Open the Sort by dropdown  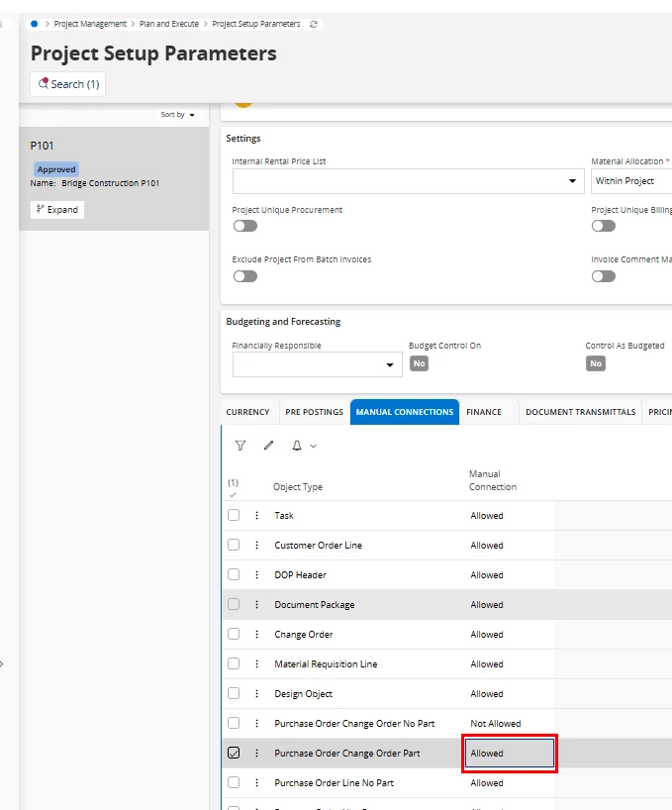tap(178, 115)
